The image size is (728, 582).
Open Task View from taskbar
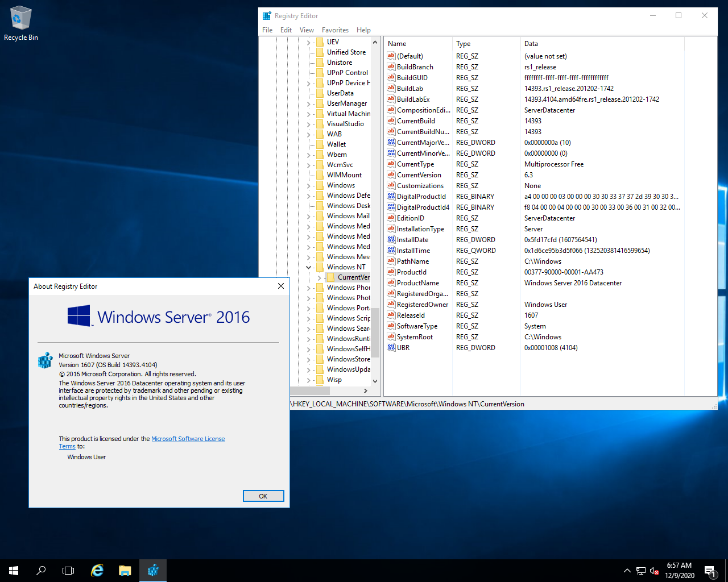pos(68,571)
